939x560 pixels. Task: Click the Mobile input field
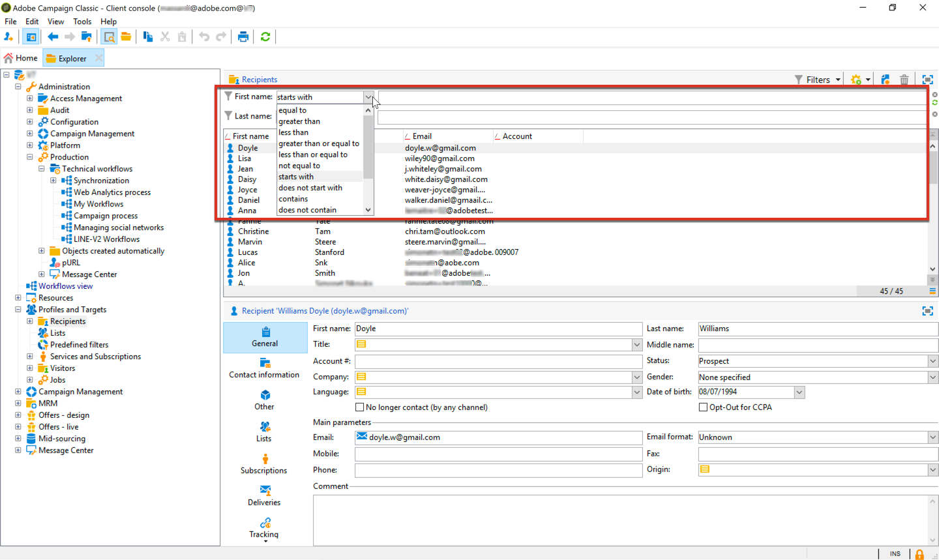499,454
